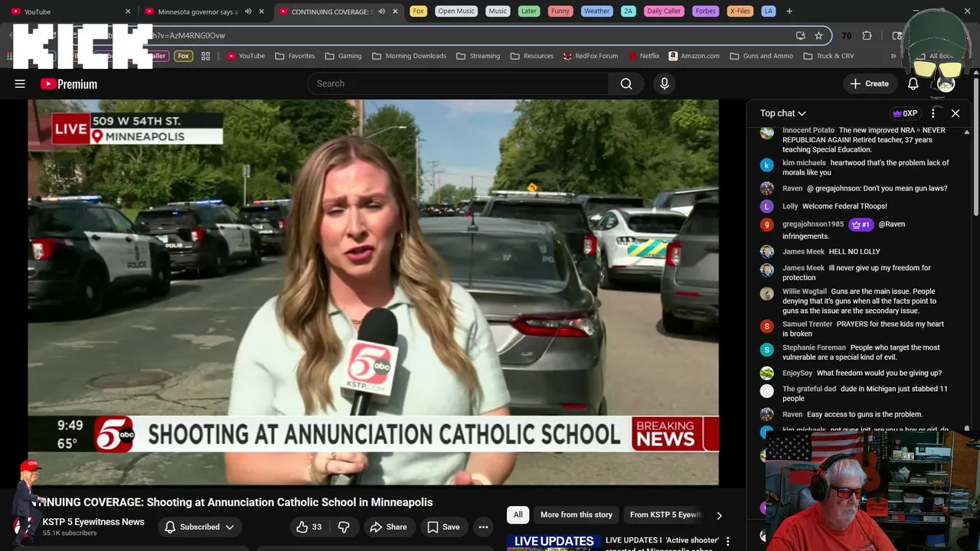The image size is (980, 551).
Task: Open the apps grid icon in bookmarks bar
Action: pyautogui.click(x=205, y=56)
